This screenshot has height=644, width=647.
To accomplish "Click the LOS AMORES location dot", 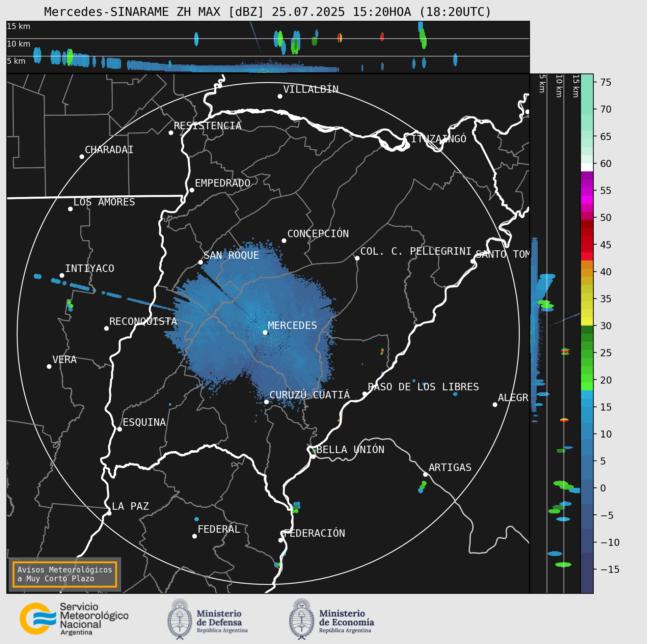I will (x=70, y=209).
